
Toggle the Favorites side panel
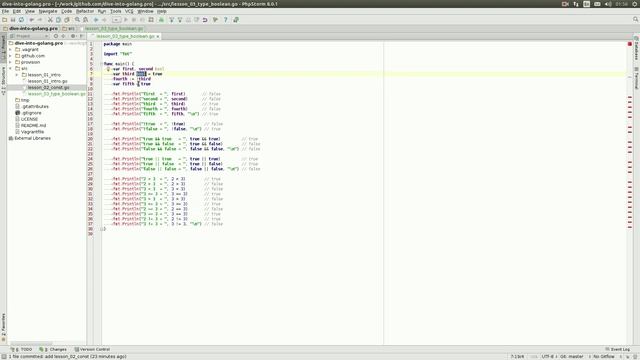[3, 327]
